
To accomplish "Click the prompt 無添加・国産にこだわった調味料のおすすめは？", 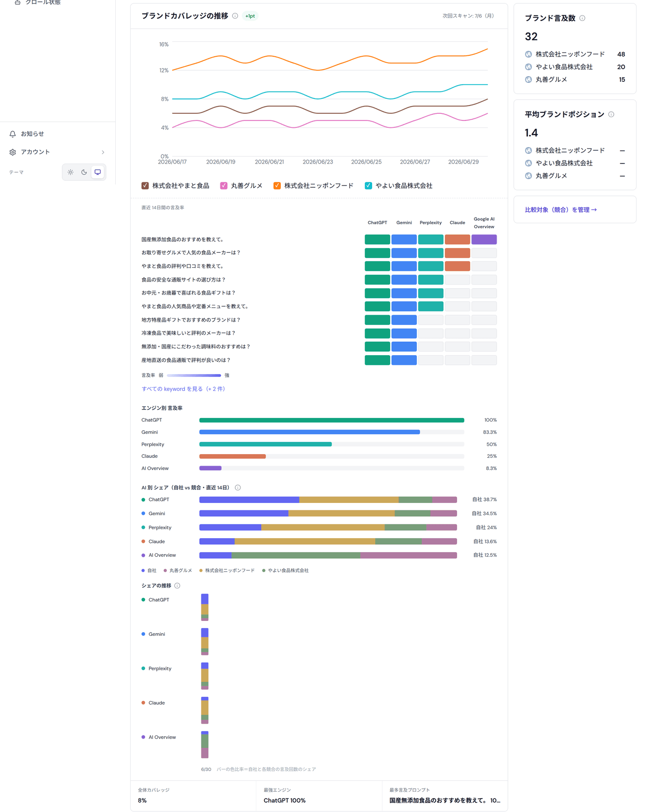I will pos(196,347).
